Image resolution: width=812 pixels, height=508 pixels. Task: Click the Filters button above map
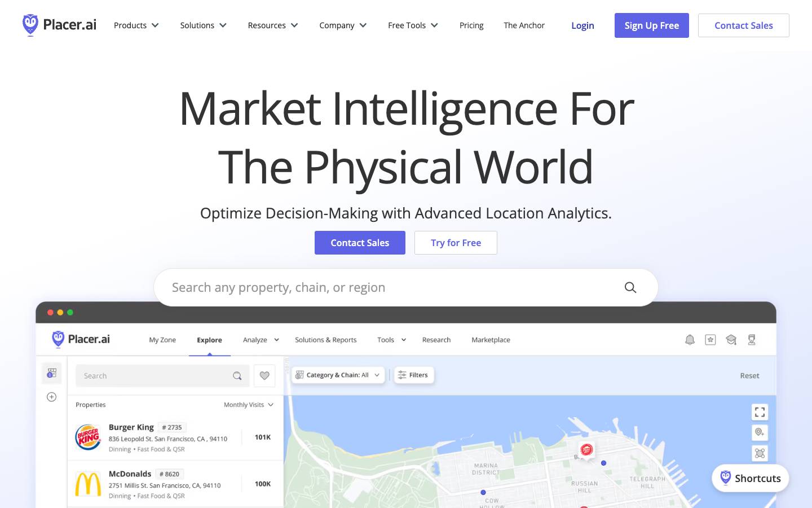(x=413, y=375)
